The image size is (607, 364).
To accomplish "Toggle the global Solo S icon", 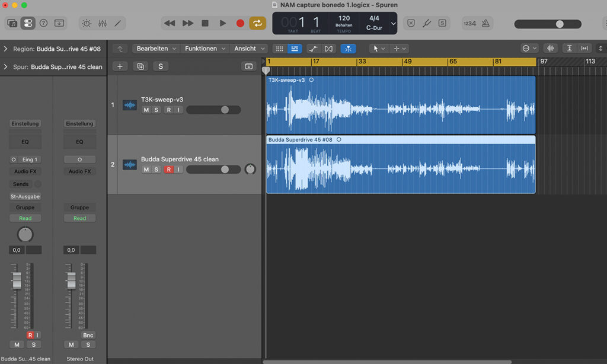I will point(442,23).
